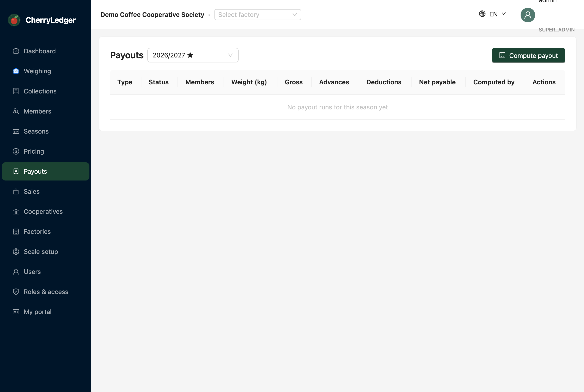Click the CherryLedger cherry logo icon
The height and width of the screenshot is (392, 584).
14,20
